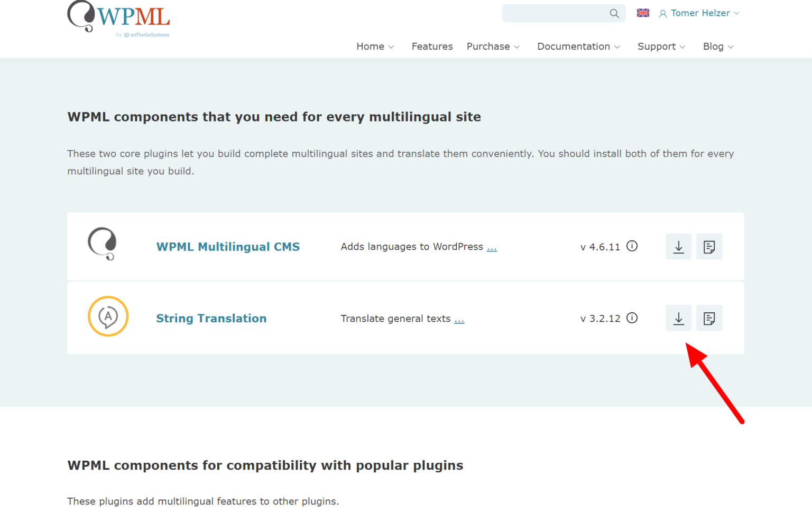Viewport: 812px width, 523px height.
Task: Select the Features menu item
Action: 432,46
